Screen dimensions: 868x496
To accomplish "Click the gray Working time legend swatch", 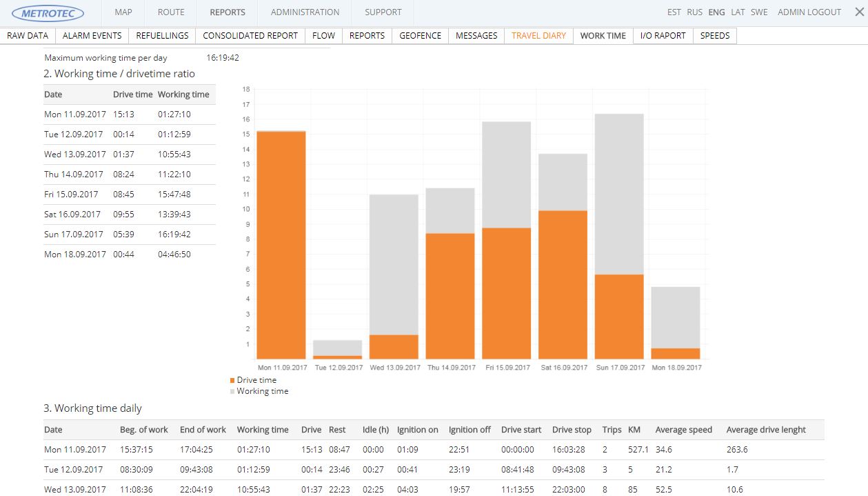I will click(x=232, y=391).
